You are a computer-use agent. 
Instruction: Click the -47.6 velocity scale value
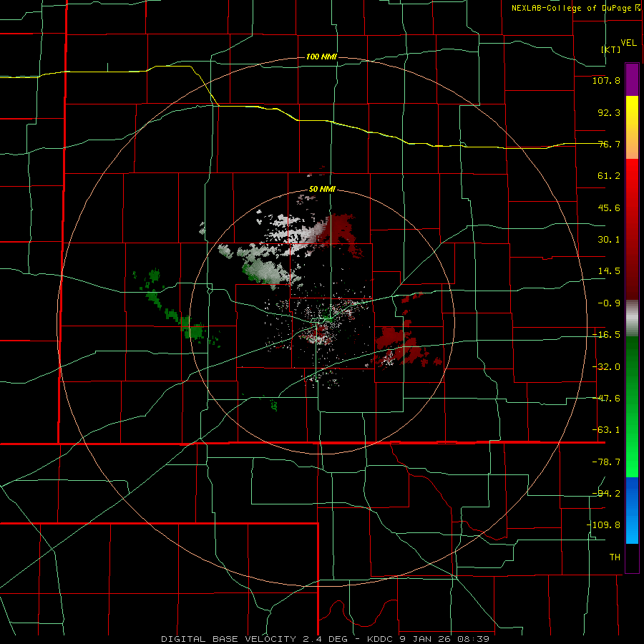pos(606,399)
